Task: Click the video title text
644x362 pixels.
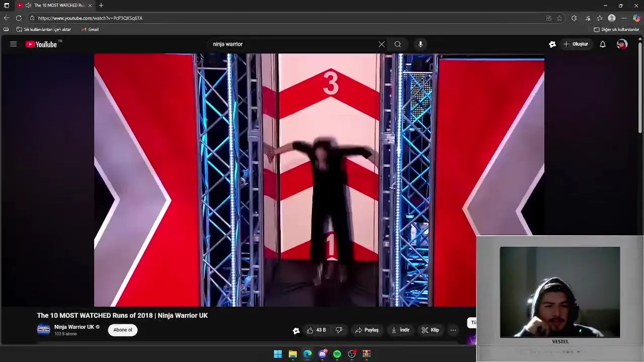Action: pyautogui.click(x=122, y=315)
